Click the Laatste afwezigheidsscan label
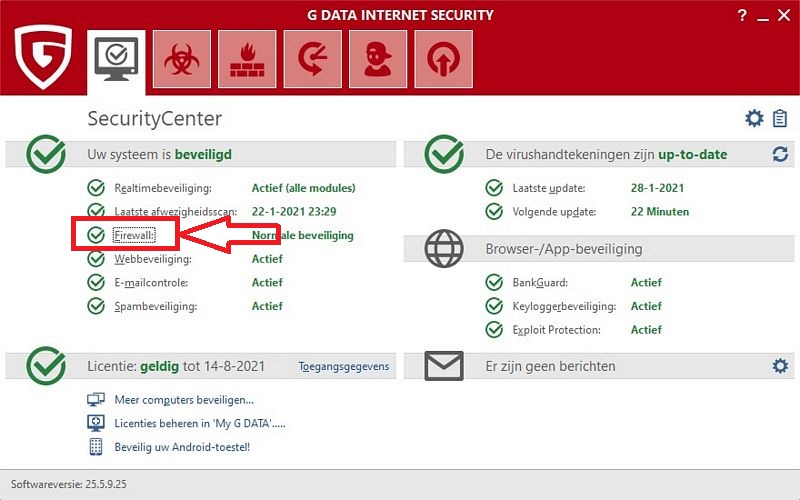Screen dimensions: 800x500 tap(176, 212)
